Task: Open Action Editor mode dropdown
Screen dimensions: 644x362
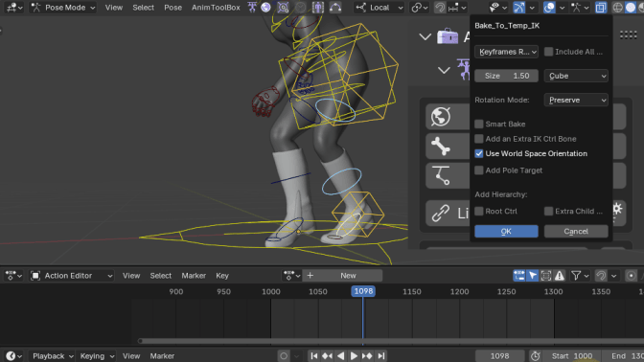Action: click(72, 276)
